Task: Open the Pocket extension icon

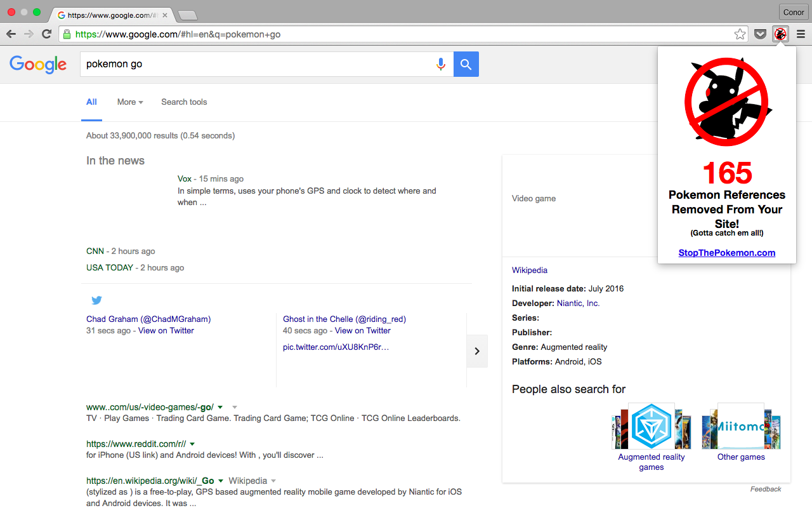Action: 760,34
